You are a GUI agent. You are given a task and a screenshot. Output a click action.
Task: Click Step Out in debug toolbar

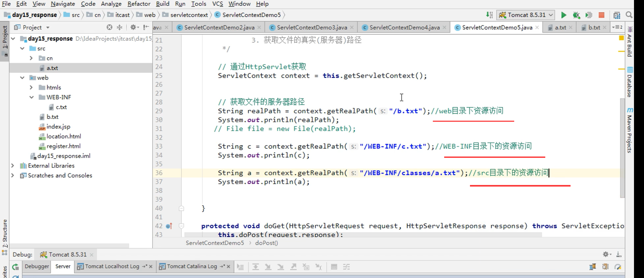(x=293, y=267)
